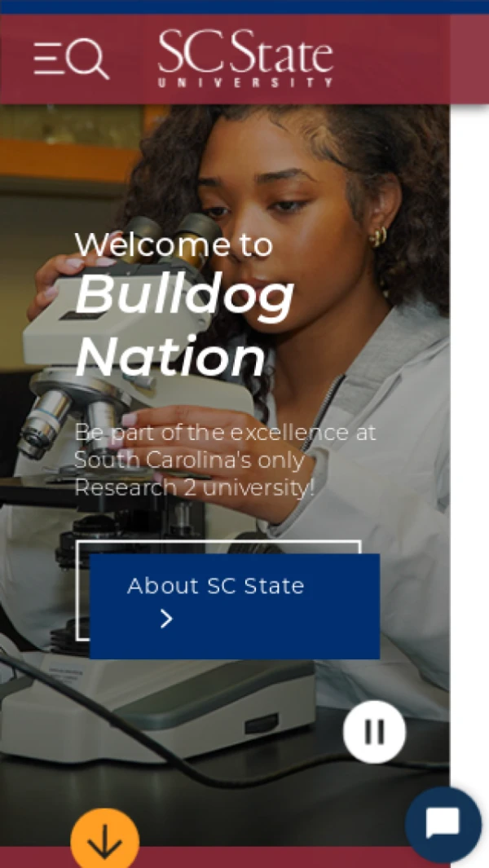Click the "Welcome to" heading text
This screenshot has width=489, height=868.
pos(174,244)
